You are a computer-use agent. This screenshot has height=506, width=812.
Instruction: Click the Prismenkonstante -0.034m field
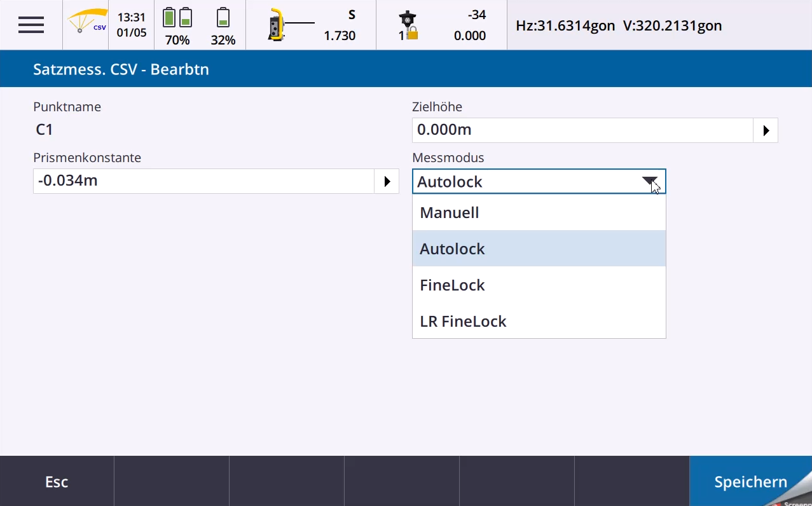[203, 181]
